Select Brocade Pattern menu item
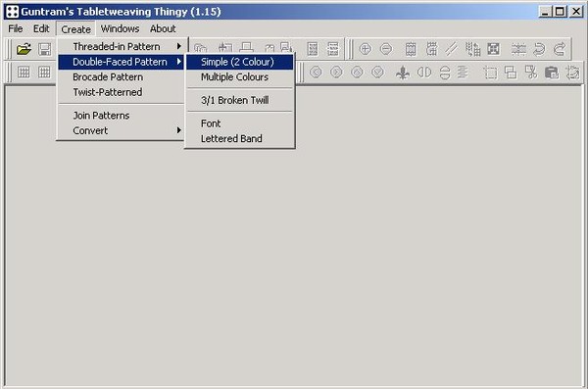Screen dimensions: 588x389 [121, 76]
